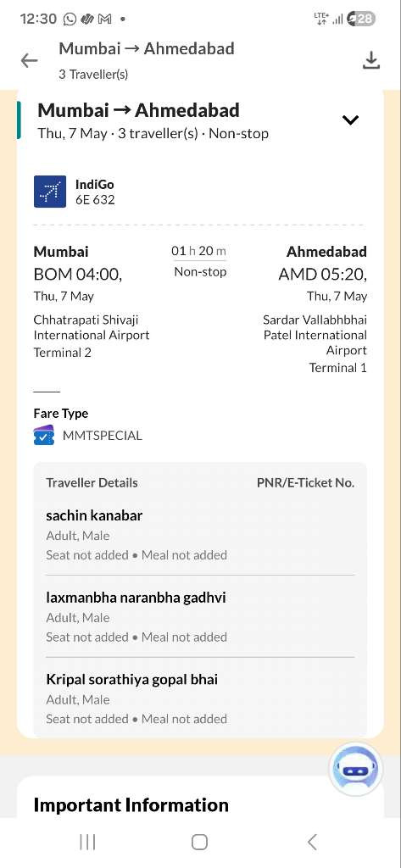Tap the Android navigation back button

(312, 842)
